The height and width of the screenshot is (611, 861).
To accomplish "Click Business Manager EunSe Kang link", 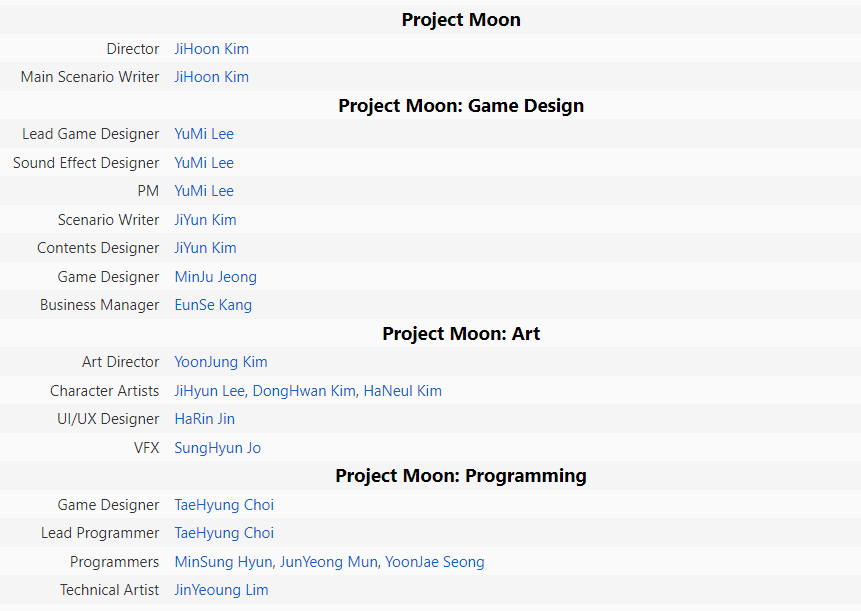I will 213,305.
